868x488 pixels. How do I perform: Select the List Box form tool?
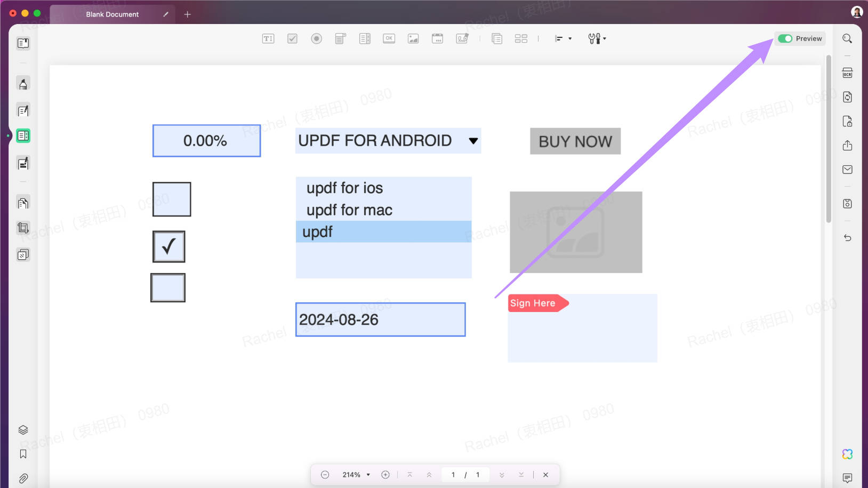coord(365,38)
